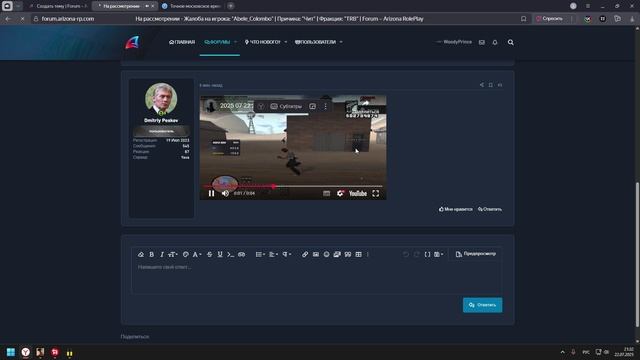The height and width of the screenshot is (360, 640).
Task: Open the font size dropdown
Action: click(x=173, y=254)
